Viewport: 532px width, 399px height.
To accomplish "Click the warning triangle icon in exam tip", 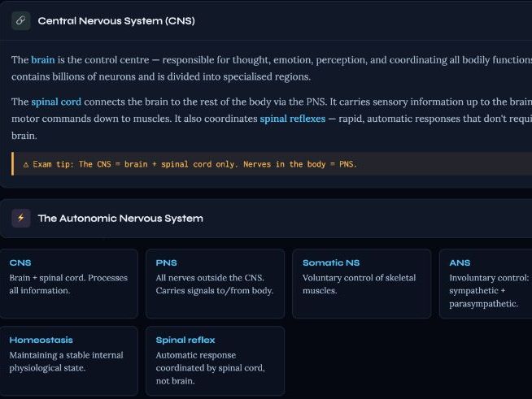I will (x=26, y=165).
